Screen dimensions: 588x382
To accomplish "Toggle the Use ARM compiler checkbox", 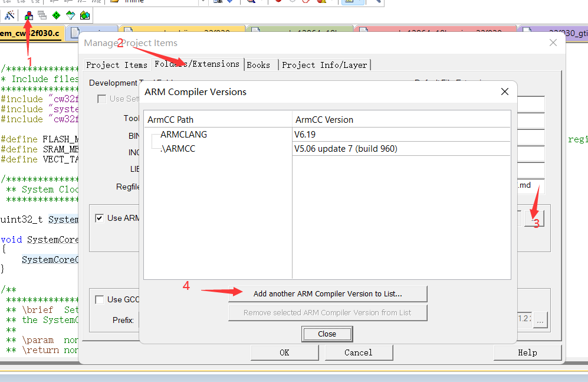I will coord(99,218).
